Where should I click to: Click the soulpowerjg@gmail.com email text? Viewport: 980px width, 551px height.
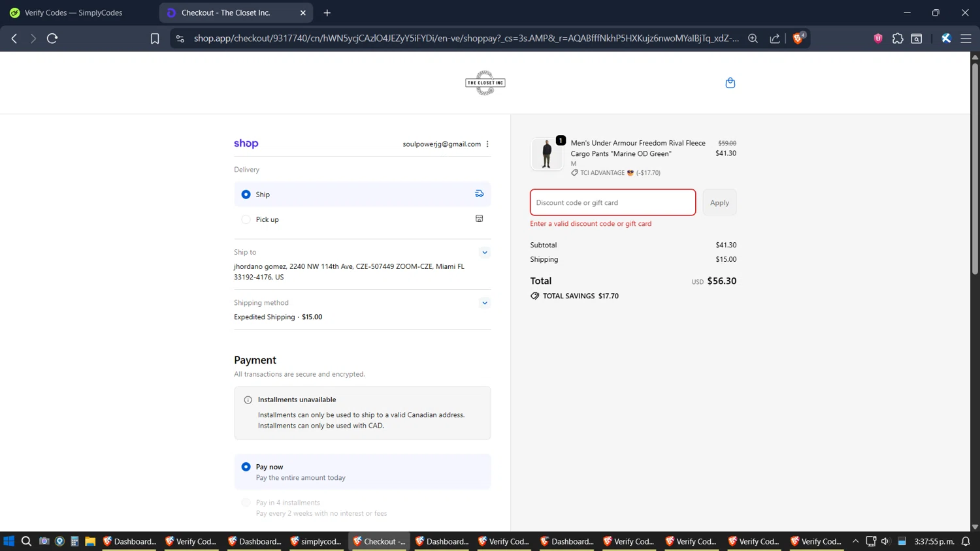point(442,144)
